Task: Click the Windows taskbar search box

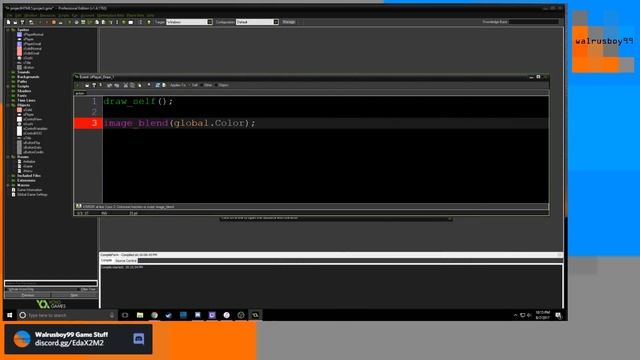Action: (x=67, y=315)
